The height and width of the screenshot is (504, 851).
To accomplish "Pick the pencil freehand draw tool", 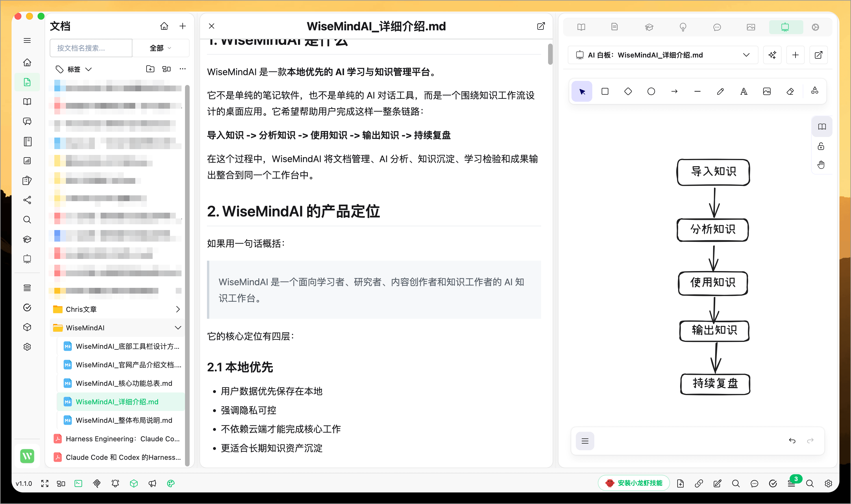I will click(720, 91).
